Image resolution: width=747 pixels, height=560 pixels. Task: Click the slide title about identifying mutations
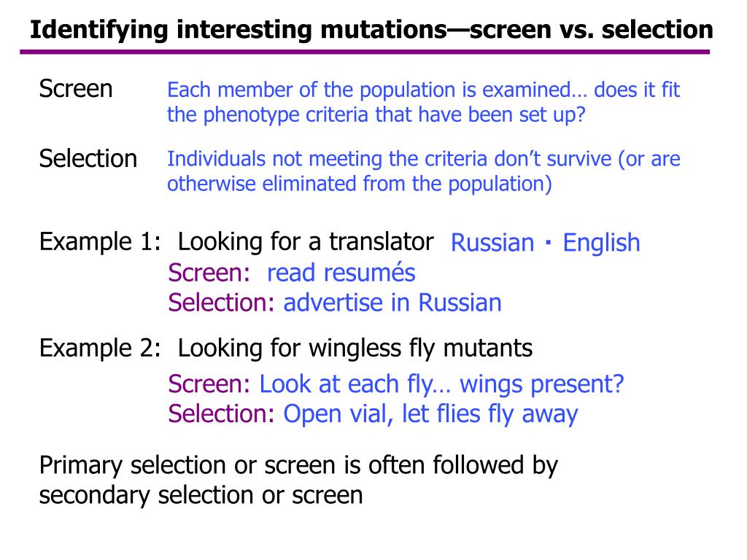click(x=371, y=30)
